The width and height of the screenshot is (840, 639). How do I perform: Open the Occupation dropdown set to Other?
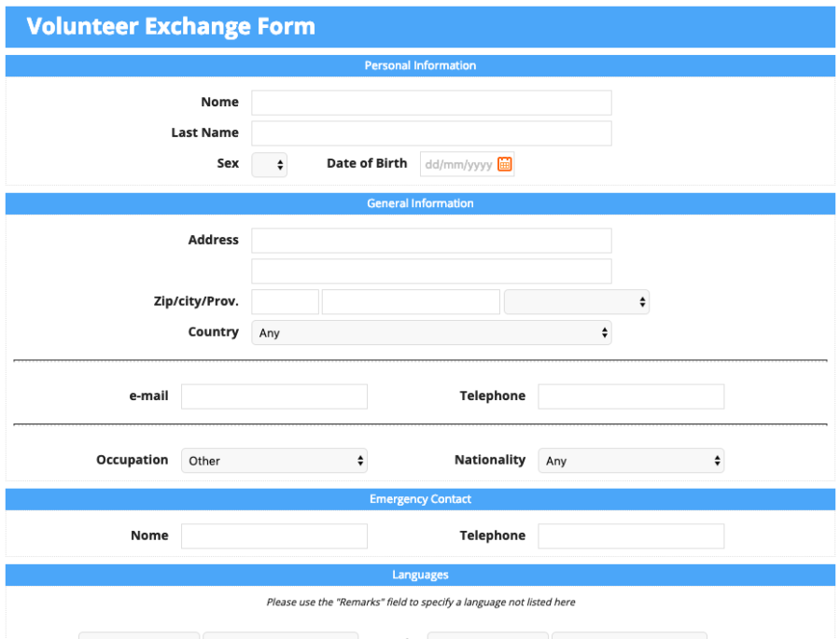[x=274, y=461]
